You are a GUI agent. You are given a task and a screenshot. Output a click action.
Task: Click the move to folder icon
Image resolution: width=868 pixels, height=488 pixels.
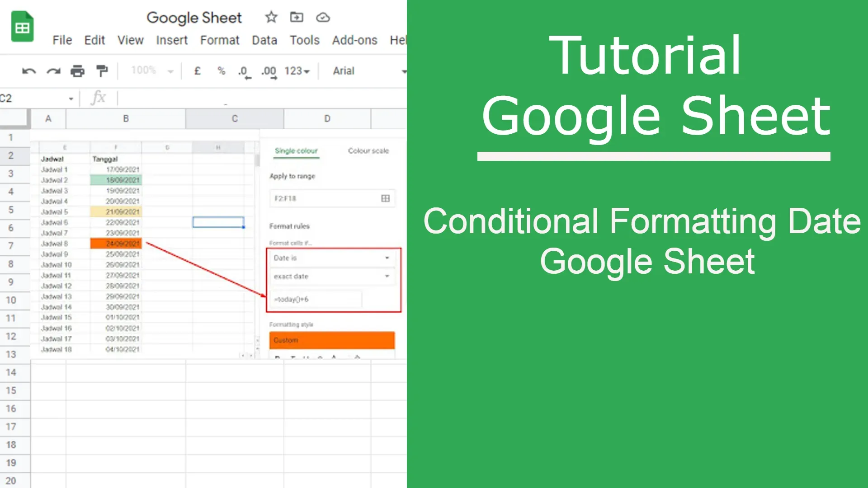pyautogui.click(x=297, y=17)
